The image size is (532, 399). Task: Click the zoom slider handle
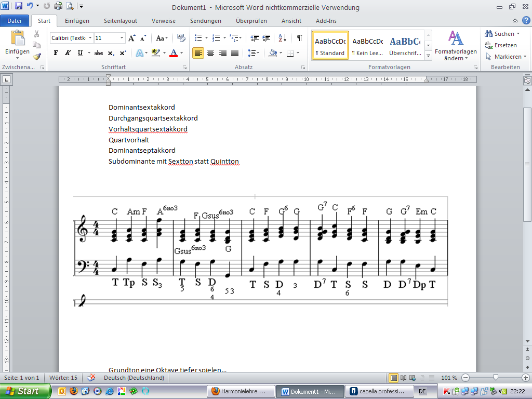click(x=496, y=377)
